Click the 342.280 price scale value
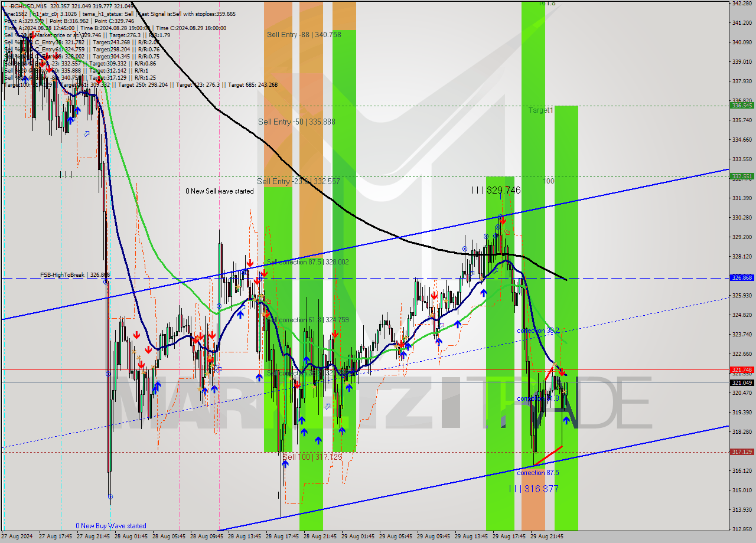Screen dimensions: 756x543 [741, 3]
